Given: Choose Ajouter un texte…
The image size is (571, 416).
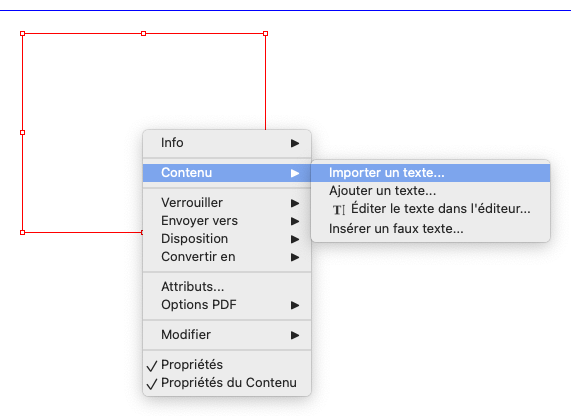Looking at the screenshot, I should [430, 191].
